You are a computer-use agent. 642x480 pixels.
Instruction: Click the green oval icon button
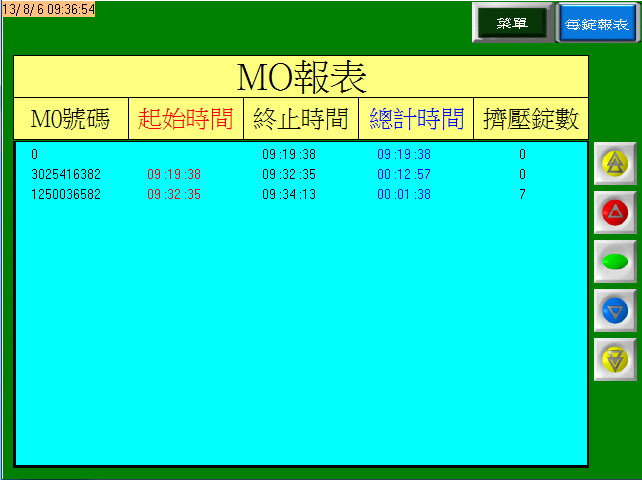(x=615, y=261)
